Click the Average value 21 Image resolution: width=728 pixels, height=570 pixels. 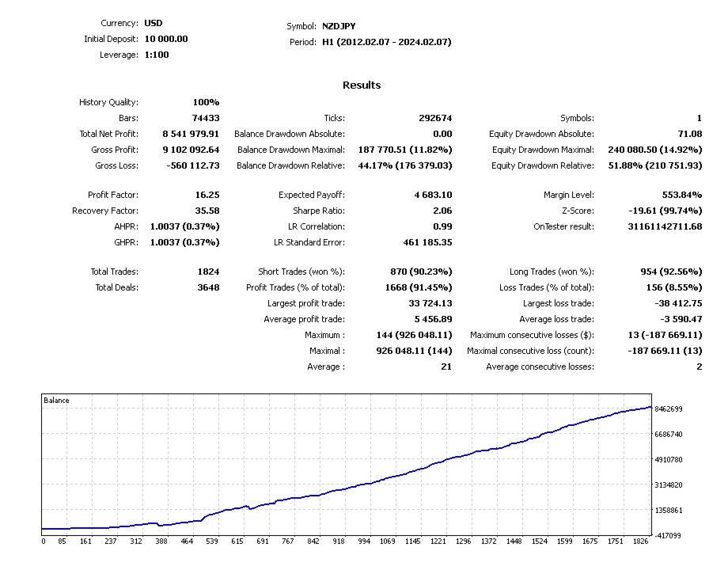click(x=446, y=366)
